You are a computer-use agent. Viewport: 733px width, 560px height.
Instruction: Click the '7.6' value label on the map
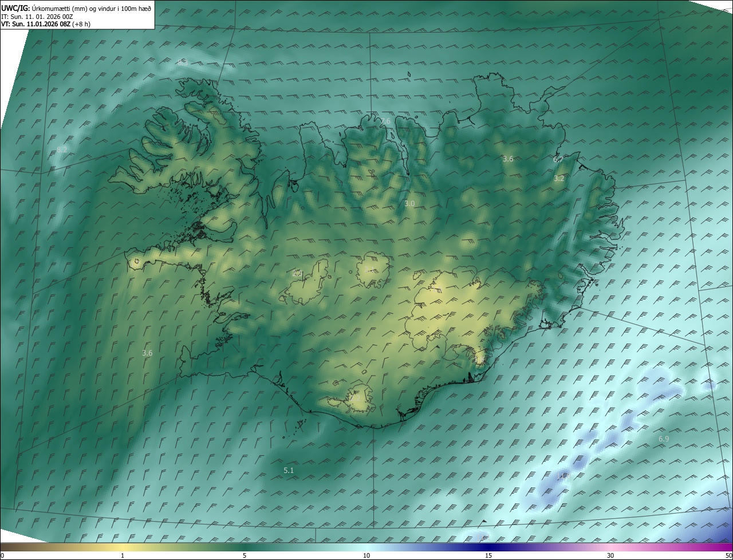click(x=385, y=121)
